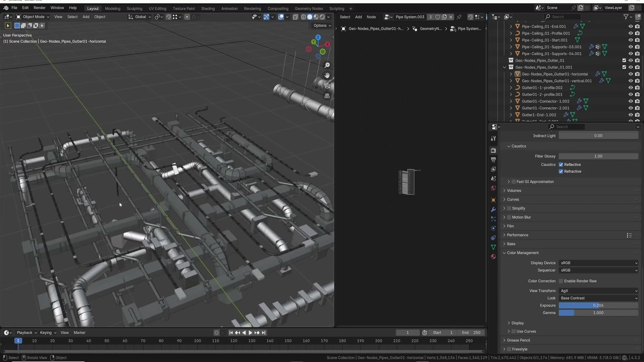Uncheck Refractive caustics

561,172
